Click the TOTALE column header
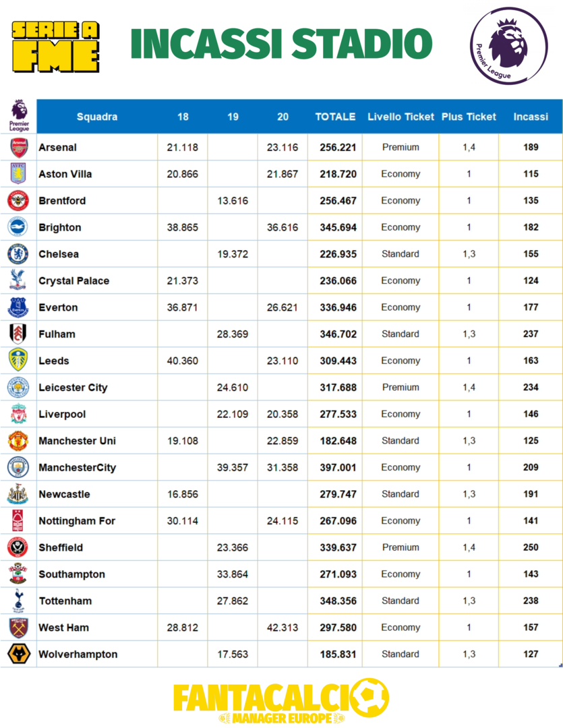The width and height of the screenshot is (563, 728). [335, 117]
